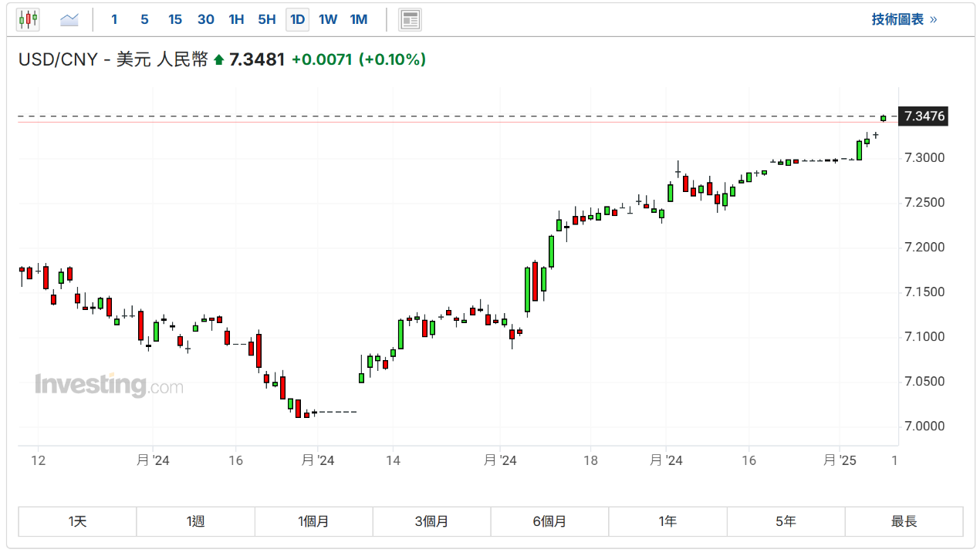
Task: Toggle the 1D daily interval
Action: (297, 19)
